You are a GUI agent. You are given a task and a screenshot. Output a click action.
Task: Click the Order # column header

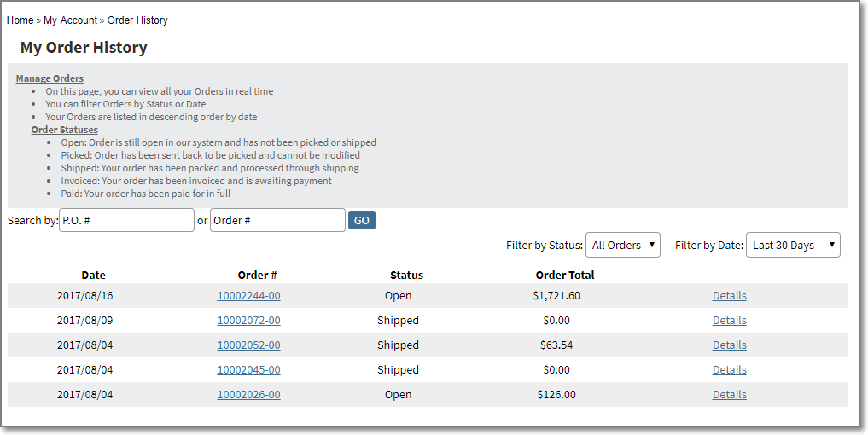pyautogui.click(x=257, y=275)
